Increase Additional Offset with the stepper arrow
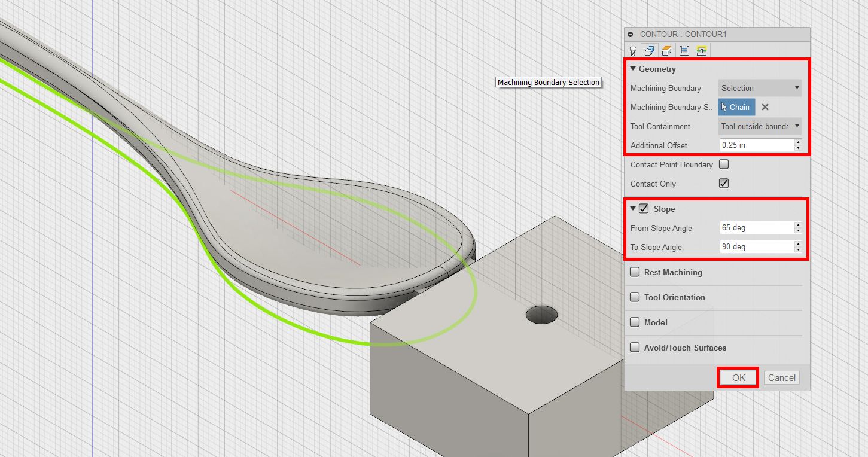 (x=797, y=142)
